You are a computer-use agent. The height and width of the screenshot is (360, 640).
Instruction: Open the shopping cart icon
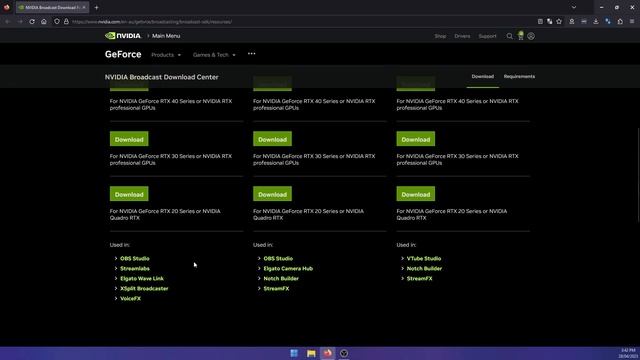520,36
